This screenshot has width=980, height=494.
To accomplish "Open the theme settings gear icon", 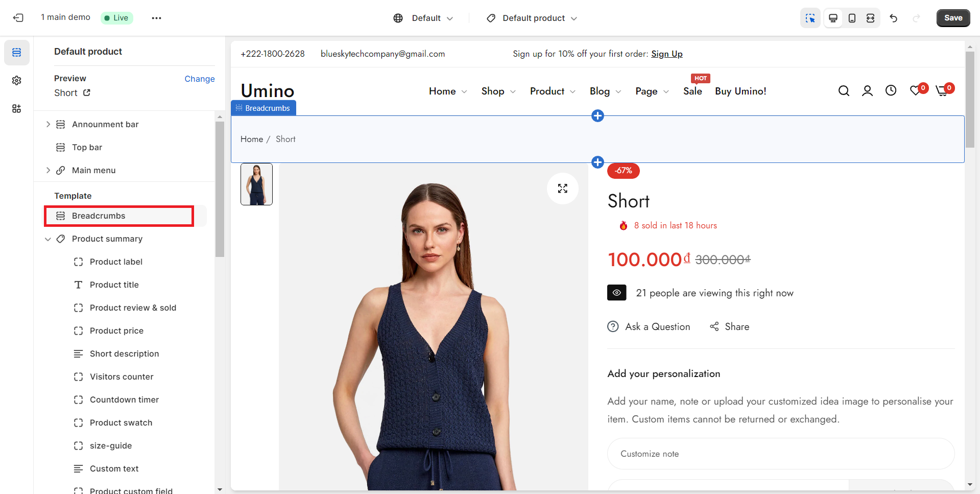I will point(17,81).
